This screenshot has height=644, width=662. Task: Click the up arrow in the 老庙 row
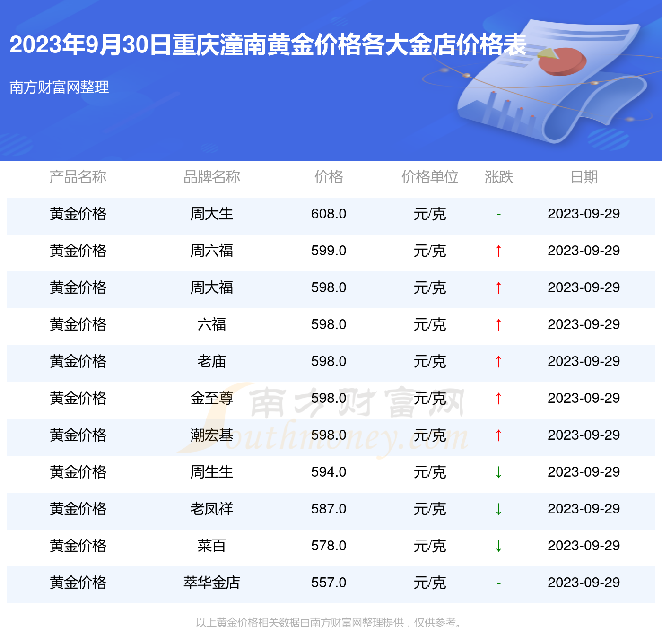click(498, 361)
